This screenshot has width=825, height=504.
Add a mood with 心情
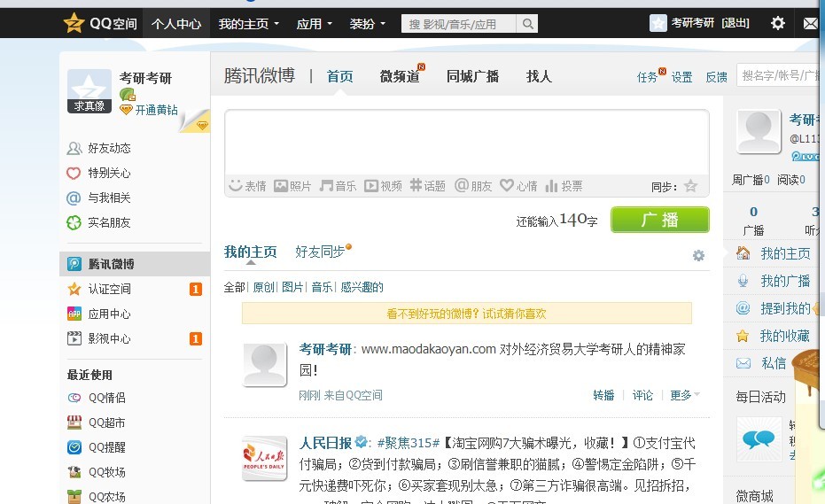tap(518, 186)
